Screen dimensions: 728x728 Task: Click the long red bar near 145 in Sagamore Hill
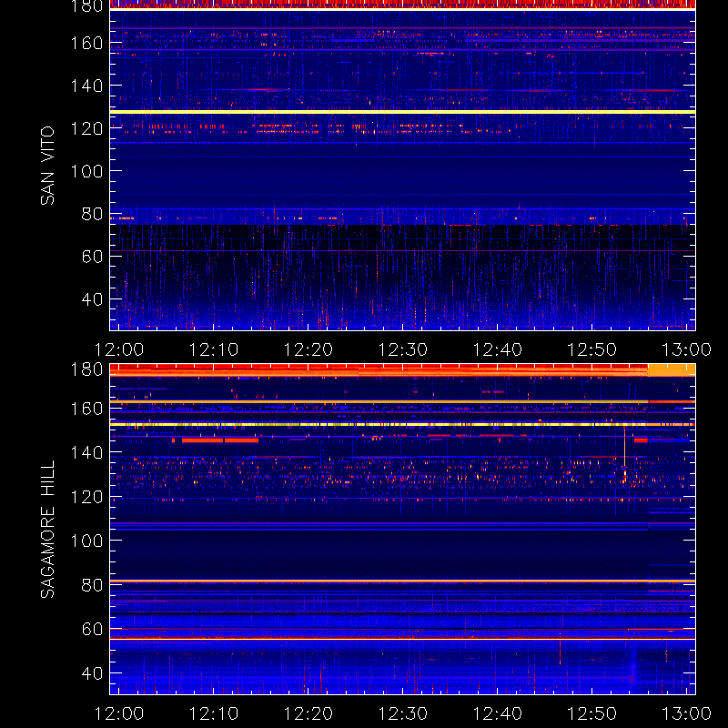[x=220, y=440]
